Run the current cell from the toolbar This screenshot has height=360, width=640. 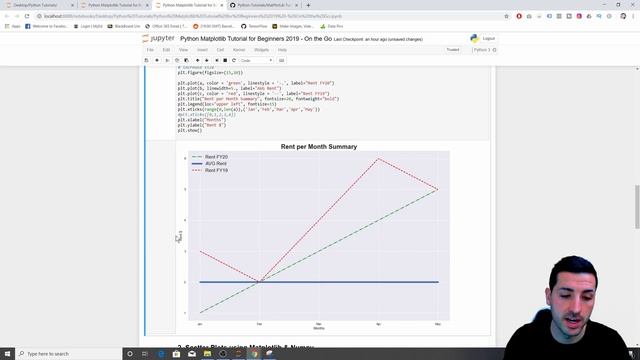pos(217,60)
